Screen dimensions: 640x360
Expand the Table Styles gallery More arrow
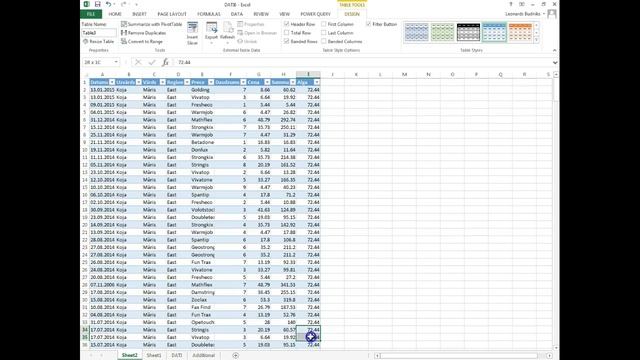click(x=536, y=40)
